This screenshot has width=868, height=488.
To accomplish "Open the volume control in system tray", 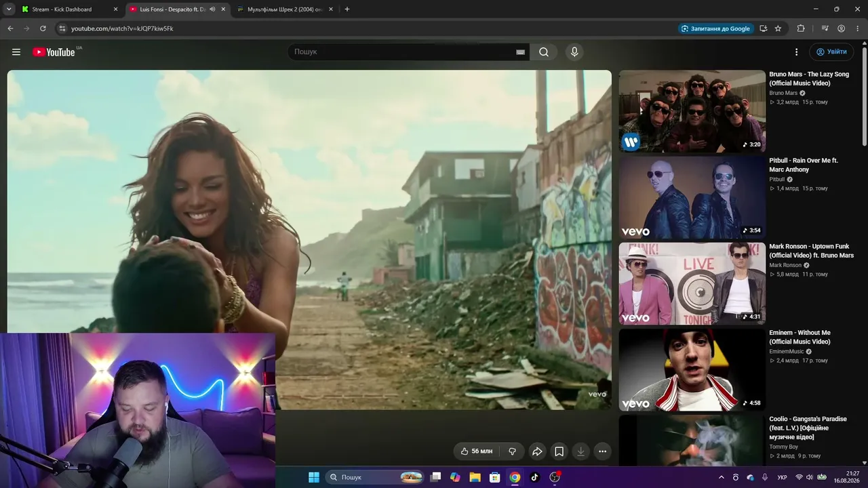I will coord(809,477).
